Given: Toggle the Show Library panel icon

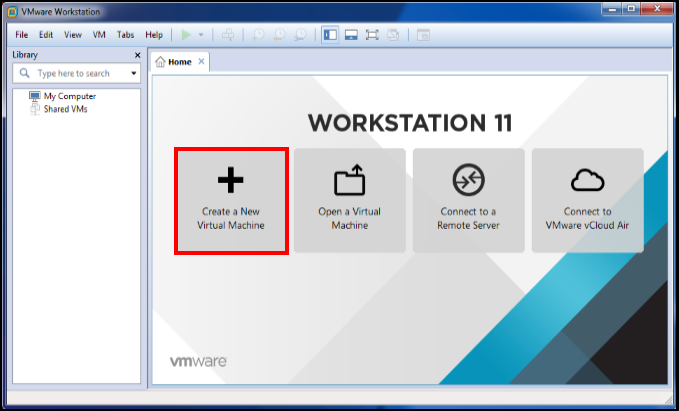Looking at the screenshot, I should [x=330, y=35].
